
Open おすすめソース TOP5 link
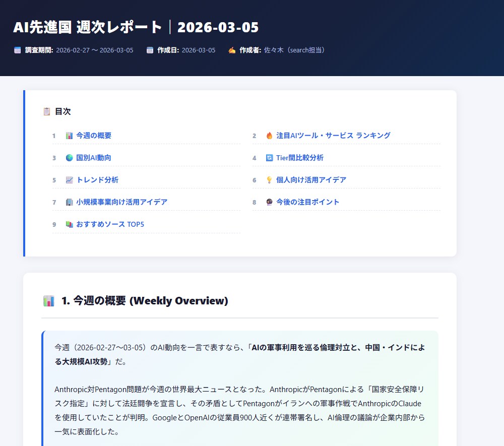(x=110, y=224)
